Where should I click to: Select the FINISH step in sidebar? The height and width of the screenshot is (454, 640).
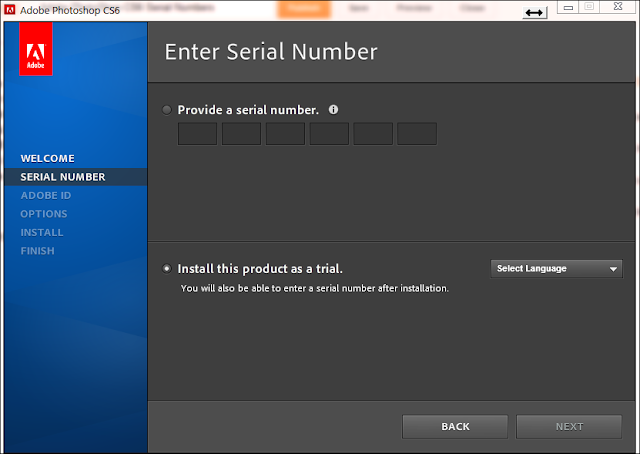tap(38, 251)
